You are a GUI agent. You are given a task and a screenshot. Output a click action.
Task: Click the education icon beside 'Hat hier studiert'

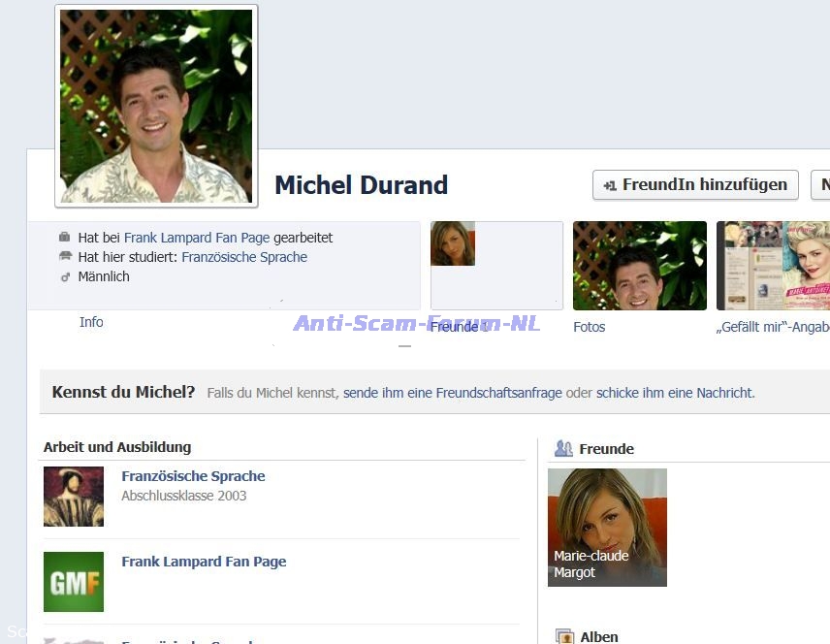(x=65, y=257)
